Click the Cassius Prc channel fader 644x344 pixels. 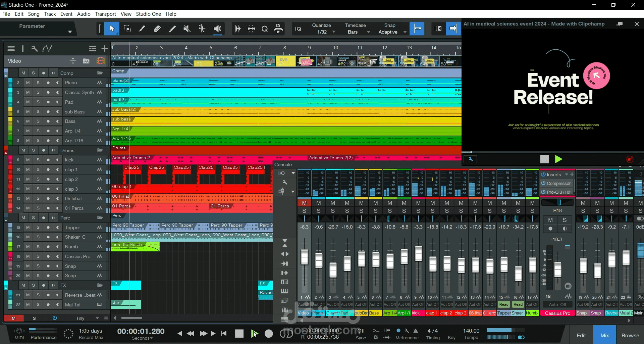[x=557, y=269]
